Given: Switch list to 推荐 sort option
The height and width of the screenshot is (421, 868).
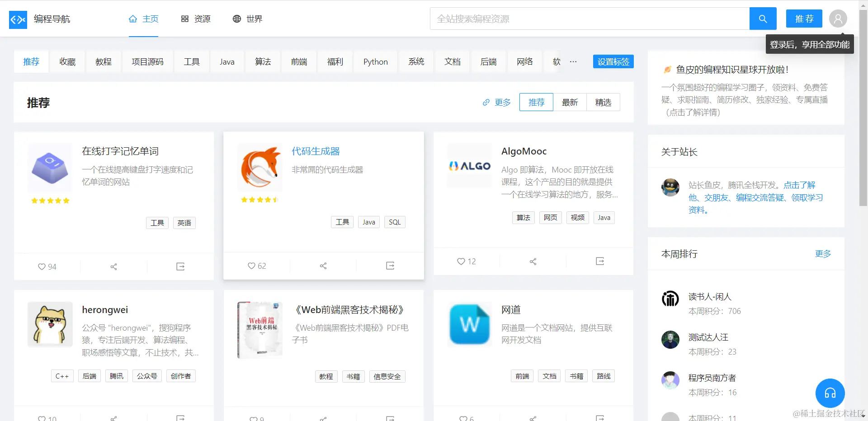Looking at the screenshot, I should 536,102.
